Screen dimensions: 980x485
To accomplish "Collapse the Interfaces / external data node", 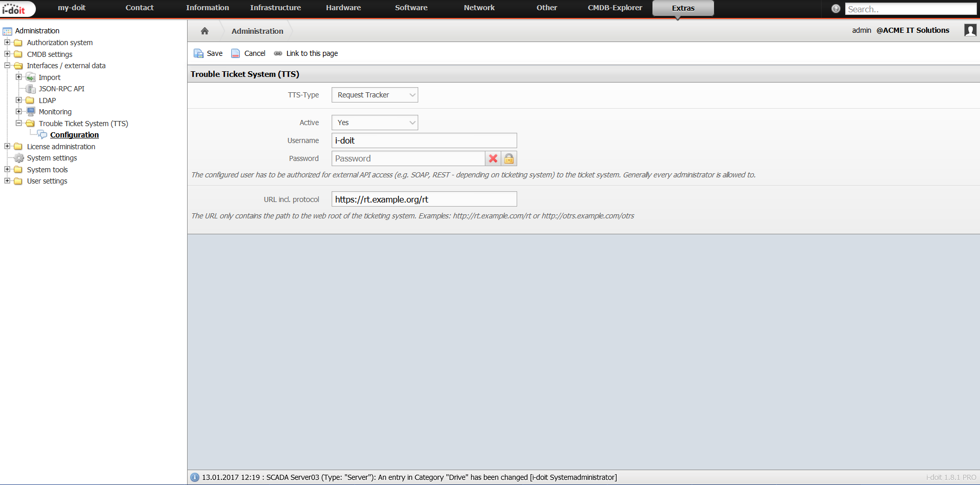I will (x=7, y=66).
